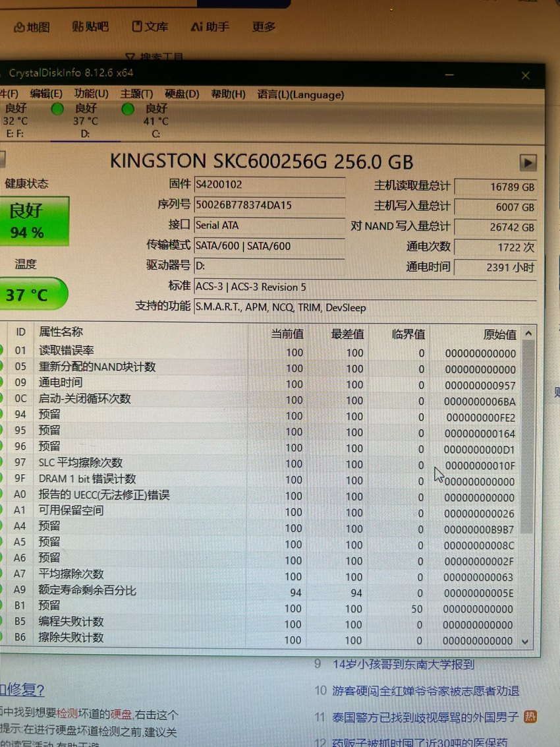Open 更多 in the browser page

coord(264,26)
